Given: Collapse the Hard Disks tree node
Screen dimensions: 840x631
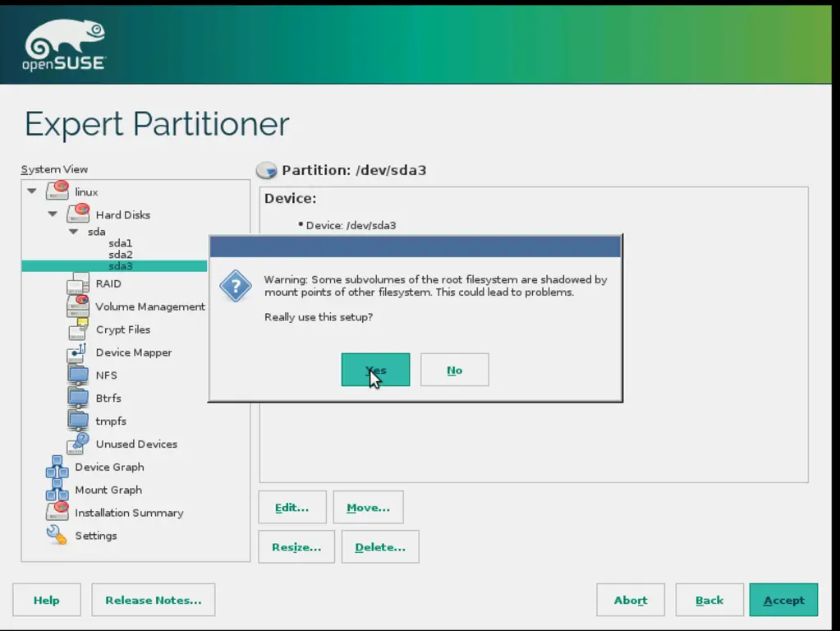Looking at the screenshot, I should click(53, 214).
